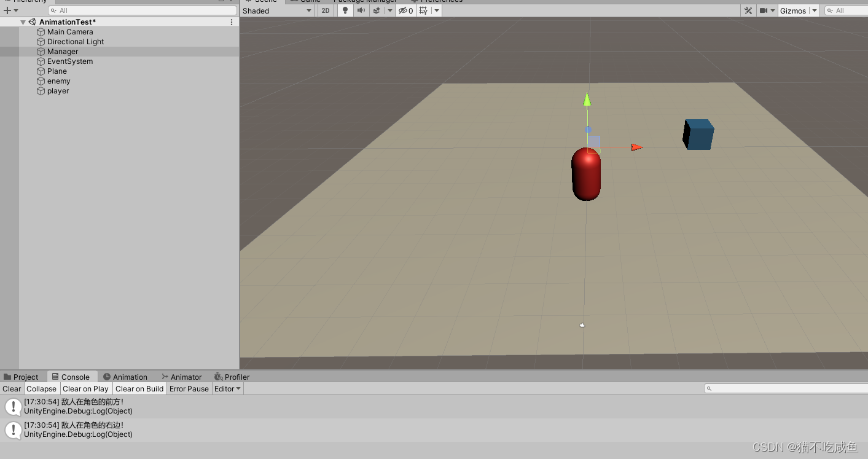Screen dimensions: 868x459
Task: Toggle Clear on Play in Console
Action: (x=85, y=389)
